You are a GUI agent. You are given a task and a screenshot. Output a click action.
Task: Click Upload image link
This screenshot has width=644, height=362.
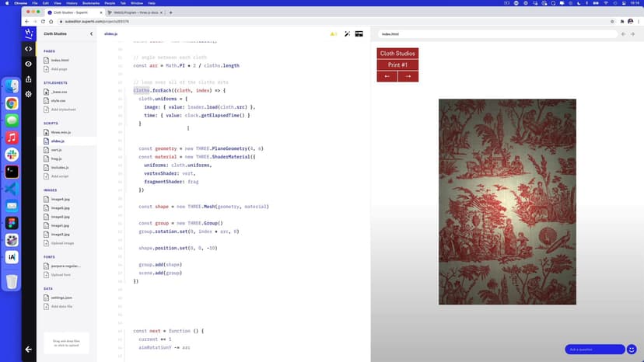point(61,243)
